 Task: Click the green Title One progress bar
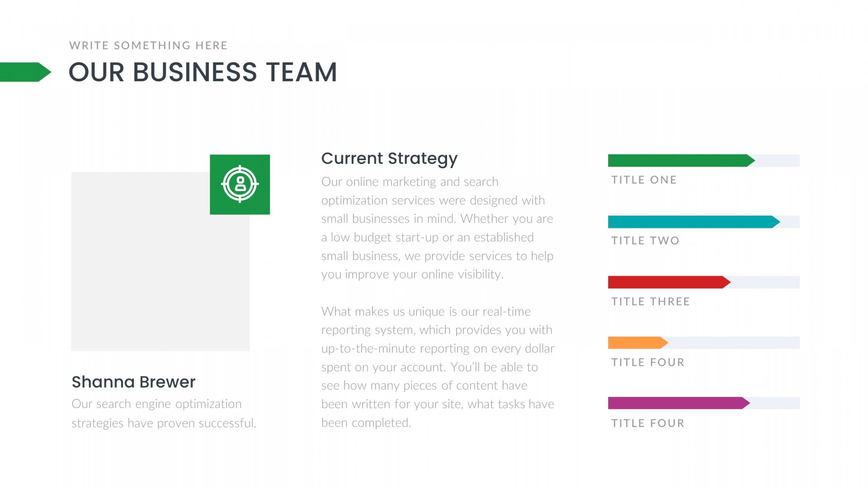[x=681, y=160]
